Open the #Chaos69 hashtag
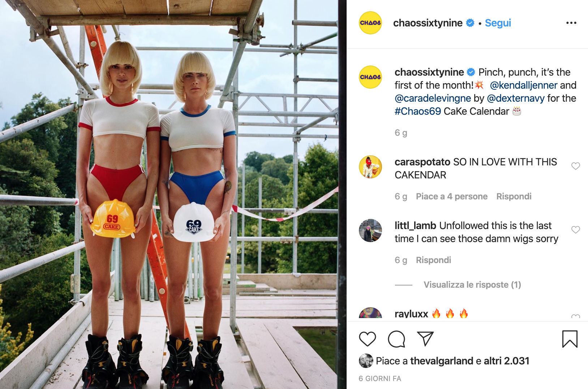The width and height of the screenshot is (588, 389). 418,111
